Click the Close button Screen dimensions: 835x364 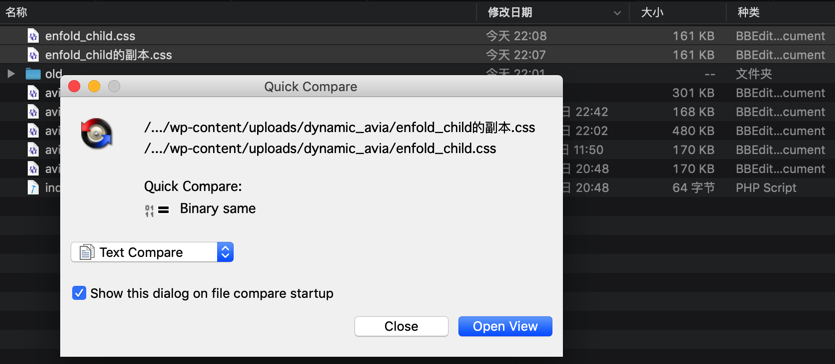click(x=401, y=326)
